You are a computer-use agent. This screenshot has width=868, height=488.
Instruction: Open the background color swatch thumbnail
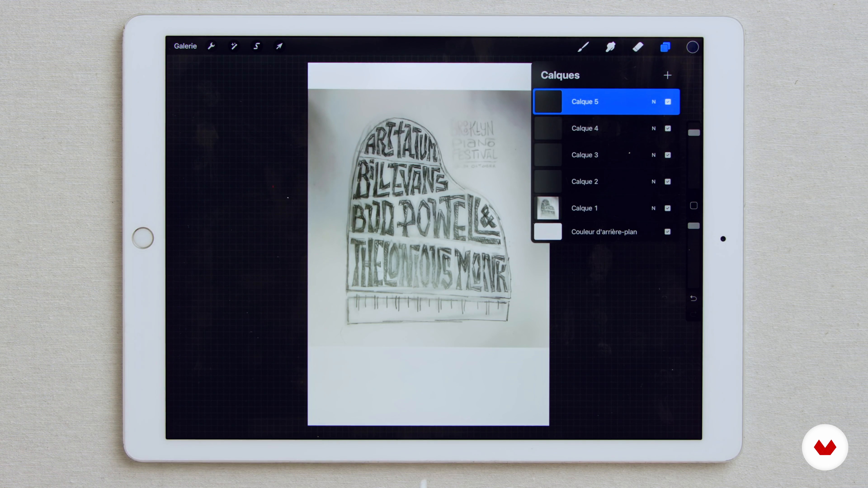548,232
